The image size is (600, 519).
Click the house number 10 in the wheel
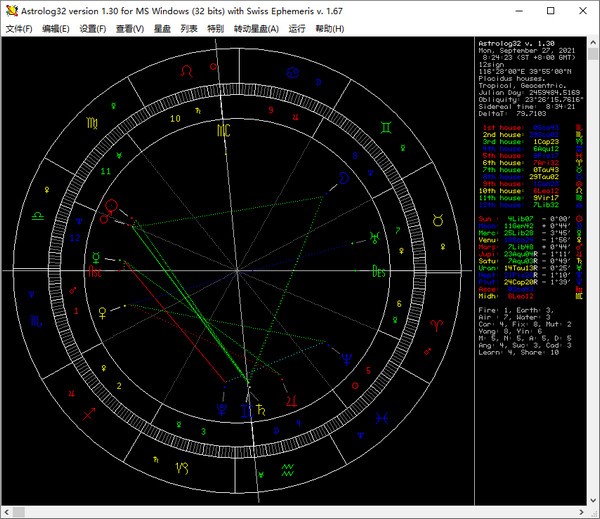coord(175,119)
